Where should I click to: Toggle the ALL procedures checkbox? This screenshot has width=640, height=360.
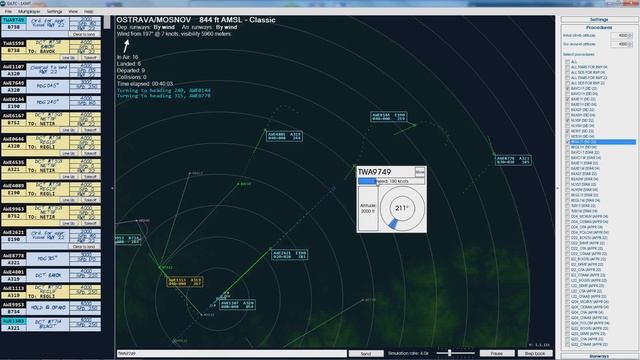(x=567, y=62)
